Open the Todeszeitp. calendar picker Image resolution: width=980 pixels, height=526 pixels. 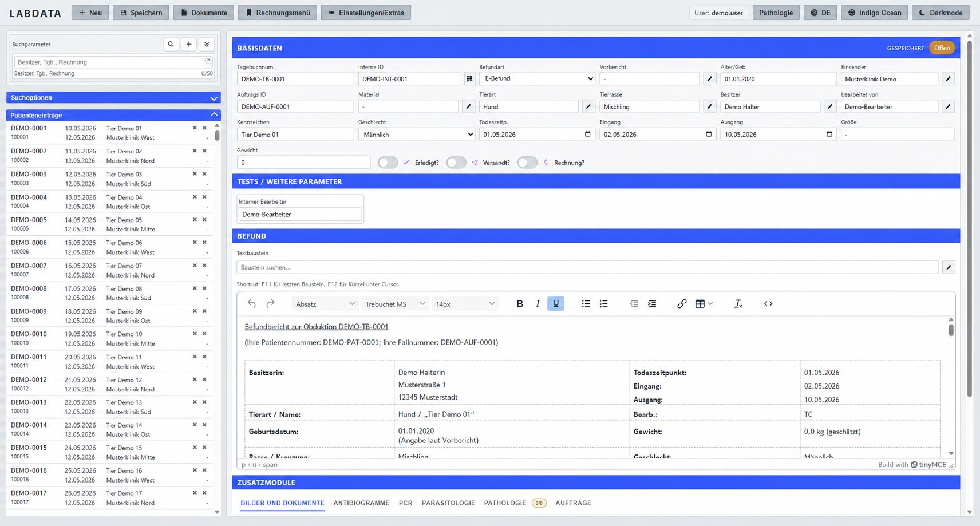click(x=587, y=134)
